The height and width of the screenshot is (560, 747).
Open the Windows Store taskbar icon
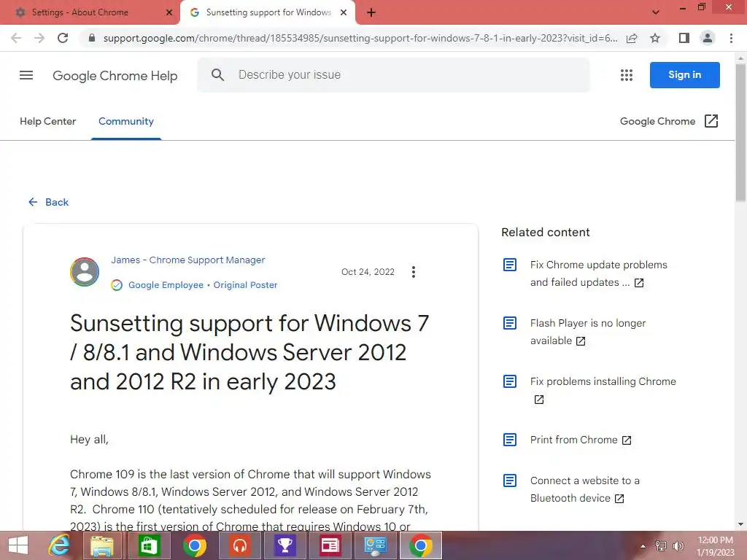tap(148, 545)
